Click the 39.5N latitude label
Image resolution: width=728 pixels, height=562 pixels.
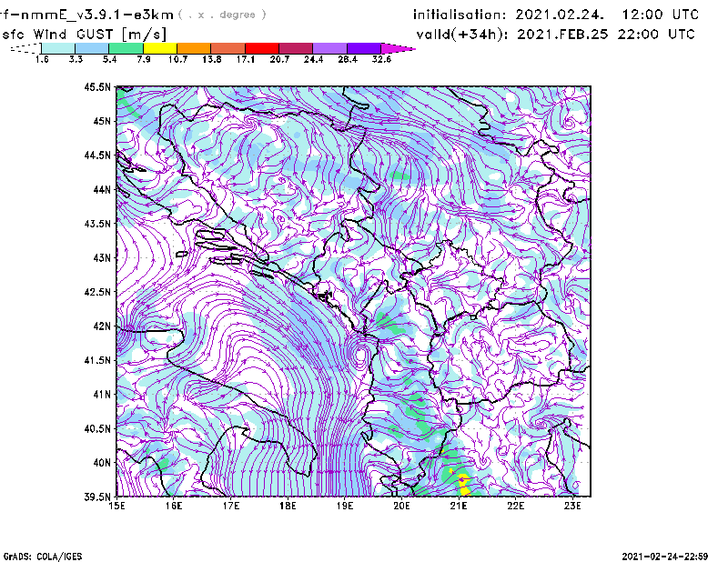click(97, 497)
